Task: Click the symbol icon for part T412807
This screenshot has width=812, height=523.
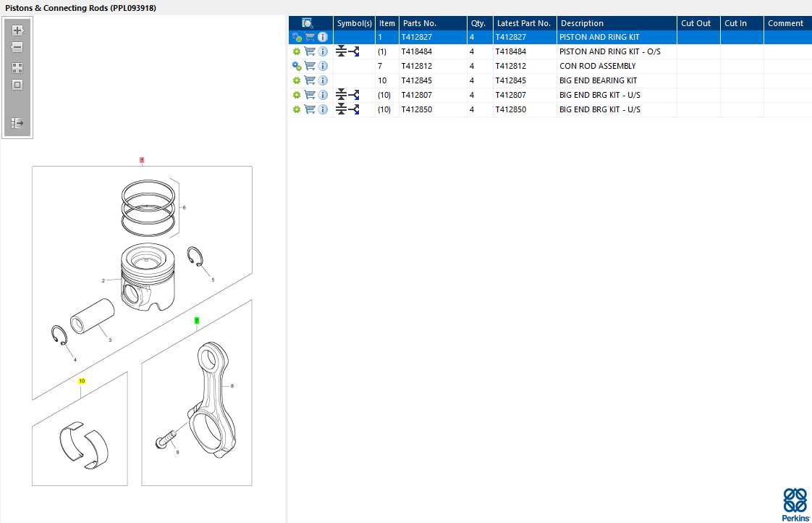Action: [x=347, y=95]
